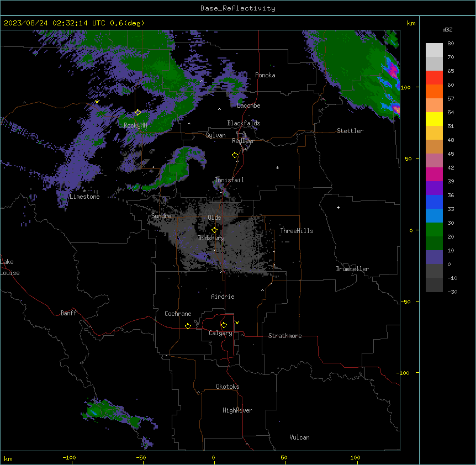Click the white plus marker west of Drumheller region
This screenshot has height=465, width=476.
[x=338, y=207]
